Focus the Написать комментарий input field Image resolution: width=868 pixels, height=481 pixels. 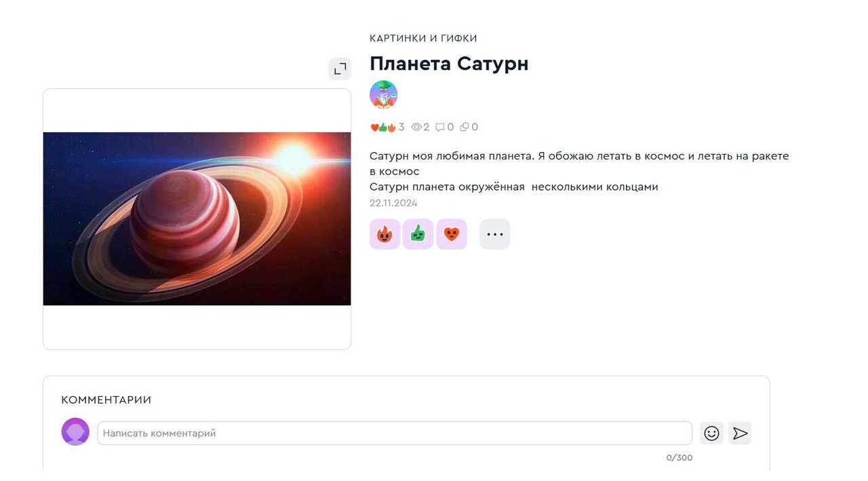tap(394, 433)
